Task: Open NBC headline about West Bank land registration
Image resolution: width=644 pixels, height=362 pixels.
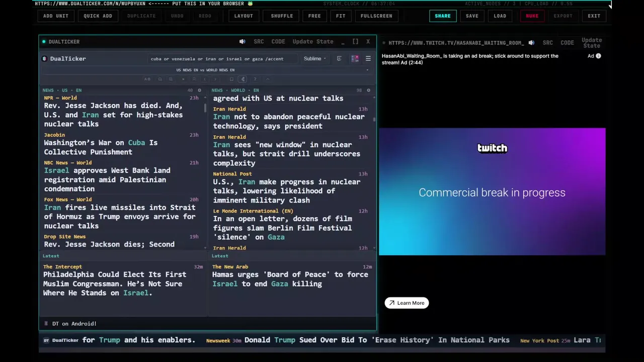Action: tap(107, 179)
